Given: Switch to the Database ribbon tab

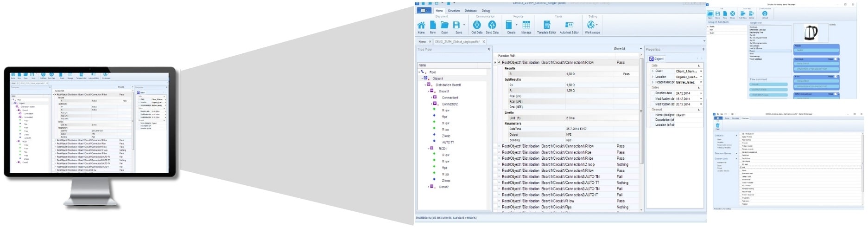Looking at the screenshot, I should pyautogui.click(x=471, y=11).
